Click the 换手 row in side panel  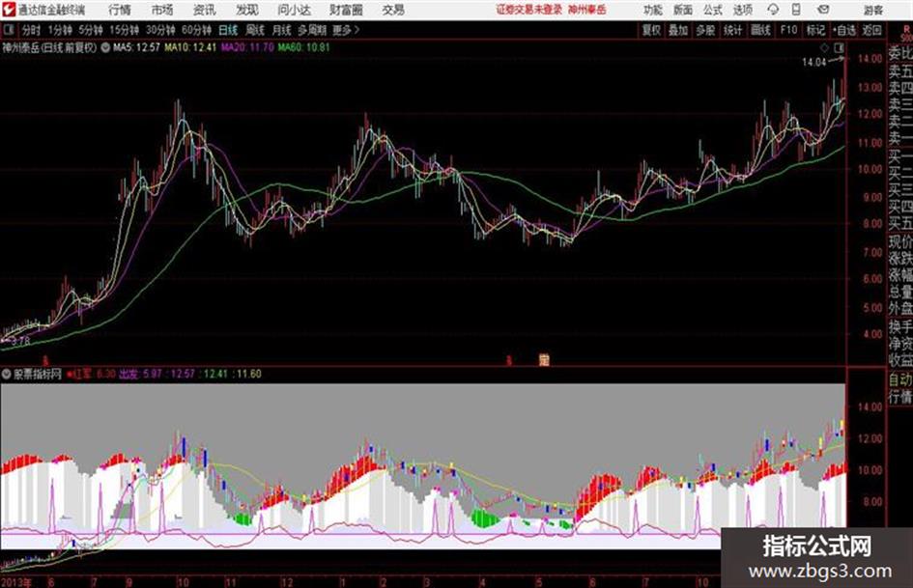click(x=900, y=326)
